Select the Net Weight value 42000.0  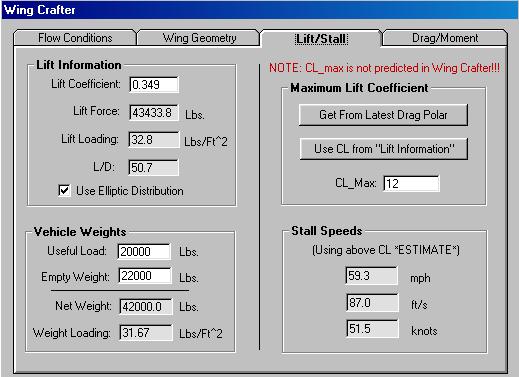(146, 306)
